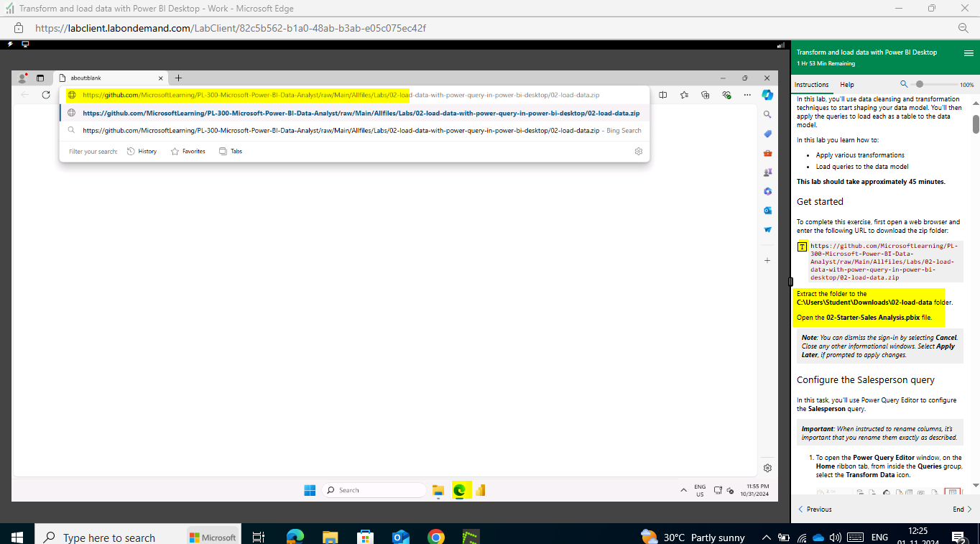Viewport: 980px width, 544px height.
Task: Click the VM taskbar Search box
Action: coord(374,490)
